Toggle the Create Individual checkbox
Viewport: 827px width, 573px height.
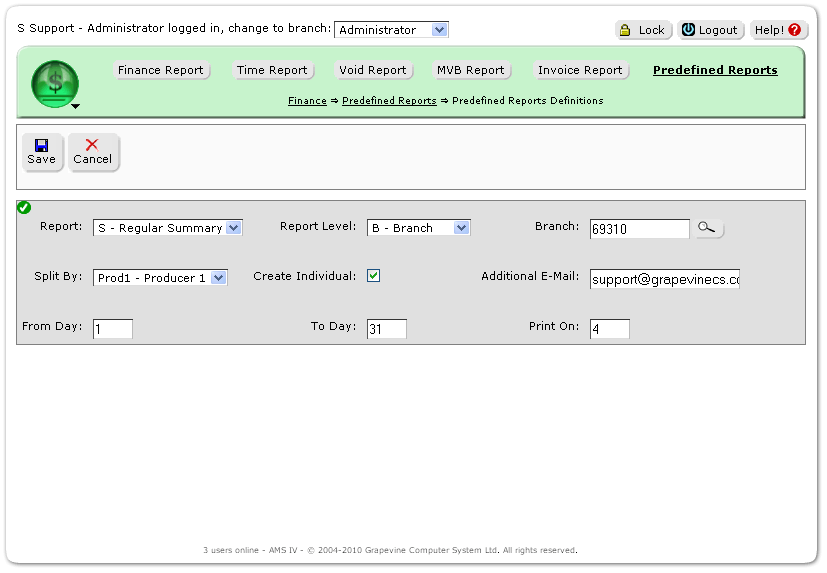[x=373, y=276]
